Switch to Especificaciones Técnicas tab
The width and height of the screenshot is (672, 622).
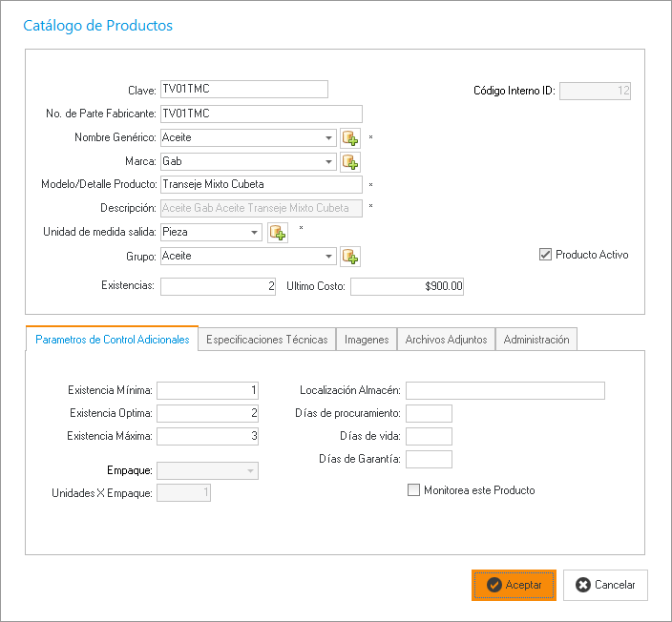point(266,340)
